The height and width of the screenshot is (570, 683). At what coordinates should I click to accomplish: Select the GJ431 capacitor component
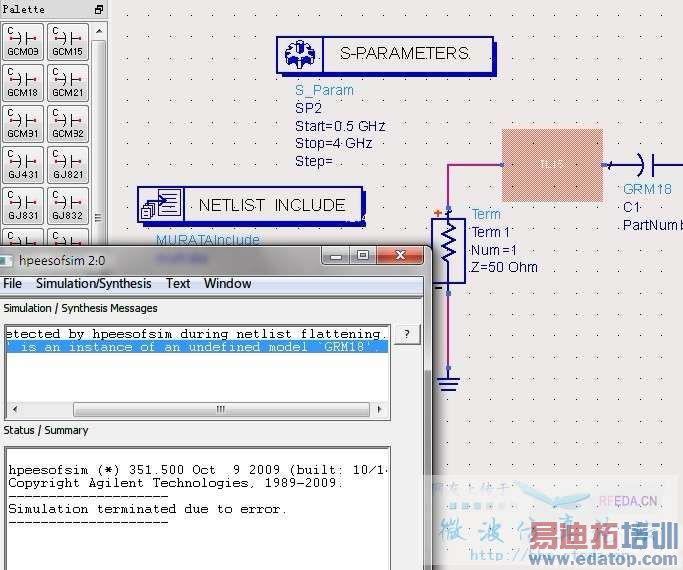[x=23, y=165]
